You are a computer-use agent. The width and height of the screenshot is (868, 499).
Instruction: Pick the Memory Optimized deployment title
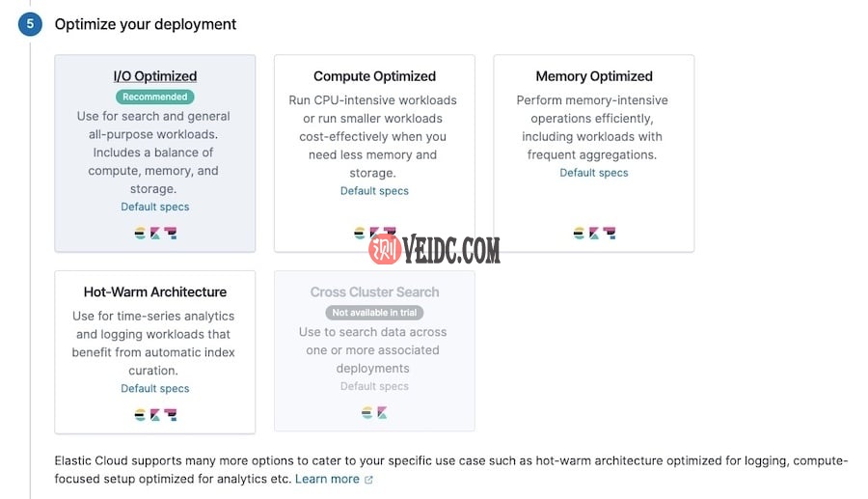(x=594, y=76)
